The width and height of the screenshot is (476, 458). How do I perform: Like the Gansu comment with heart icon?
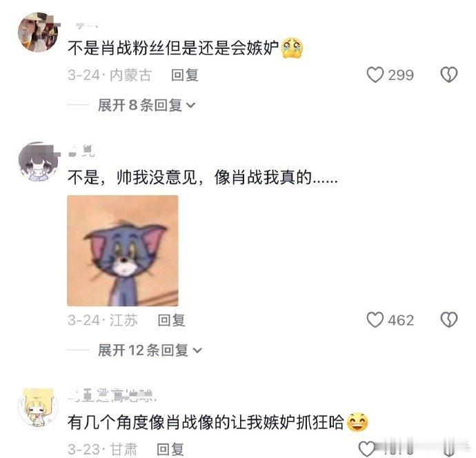(x=367, y=448)
